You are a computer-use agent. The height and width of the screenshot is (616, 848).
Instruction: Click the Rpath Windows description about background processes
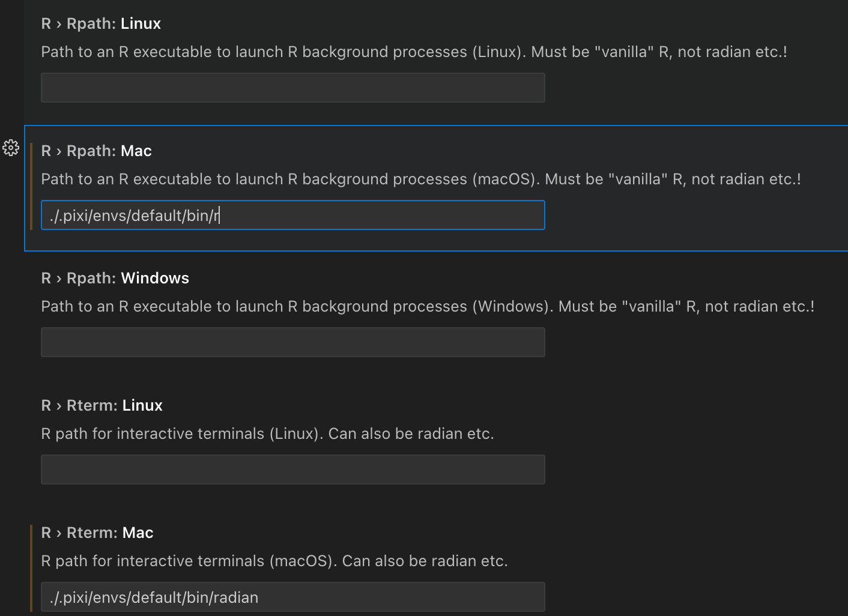coord(428,307)
